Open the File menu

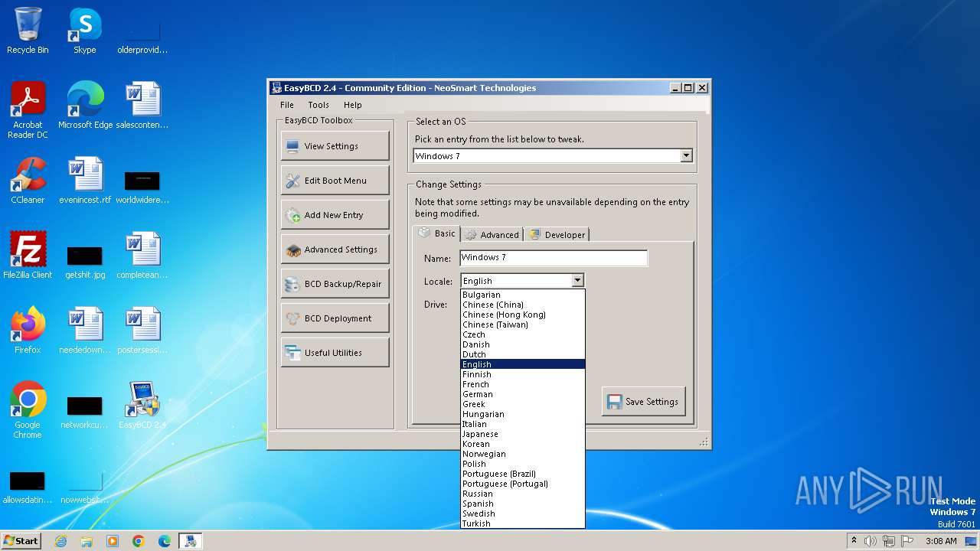point(287,105)
